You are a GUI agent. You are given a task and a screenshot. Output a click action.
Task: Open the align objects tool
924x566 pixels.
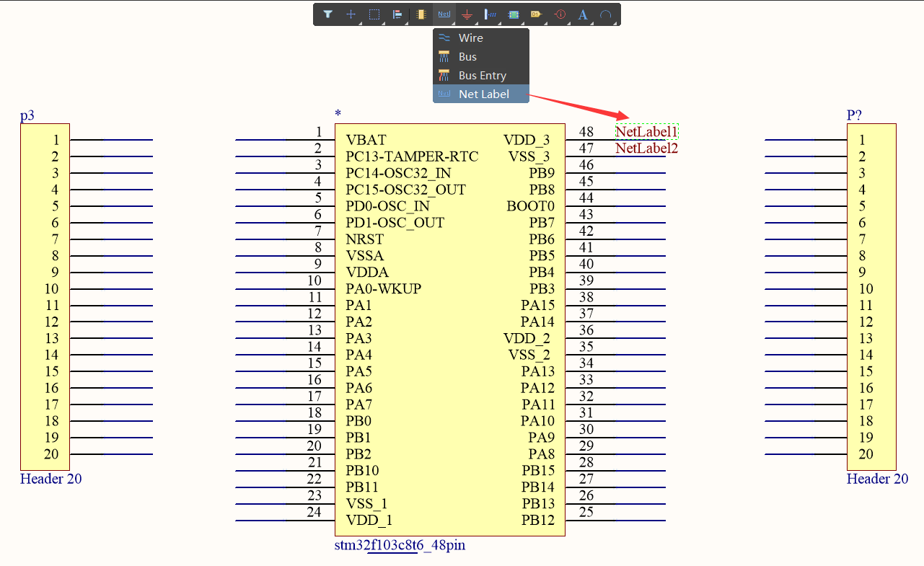[x=397, y=14]
